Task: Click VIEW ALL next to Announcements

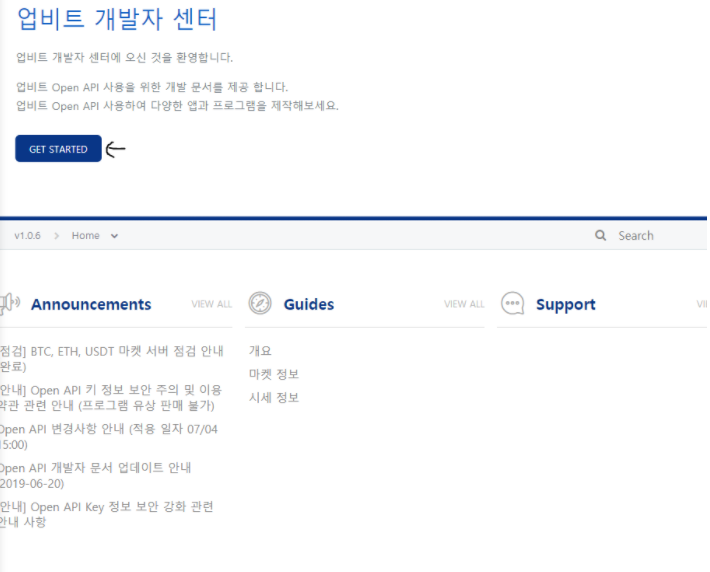Action: [211, 304]
